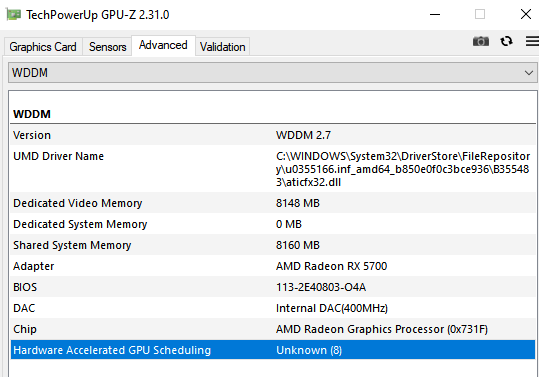
Task: Click the Shared System Memory label
Action: 72,245
